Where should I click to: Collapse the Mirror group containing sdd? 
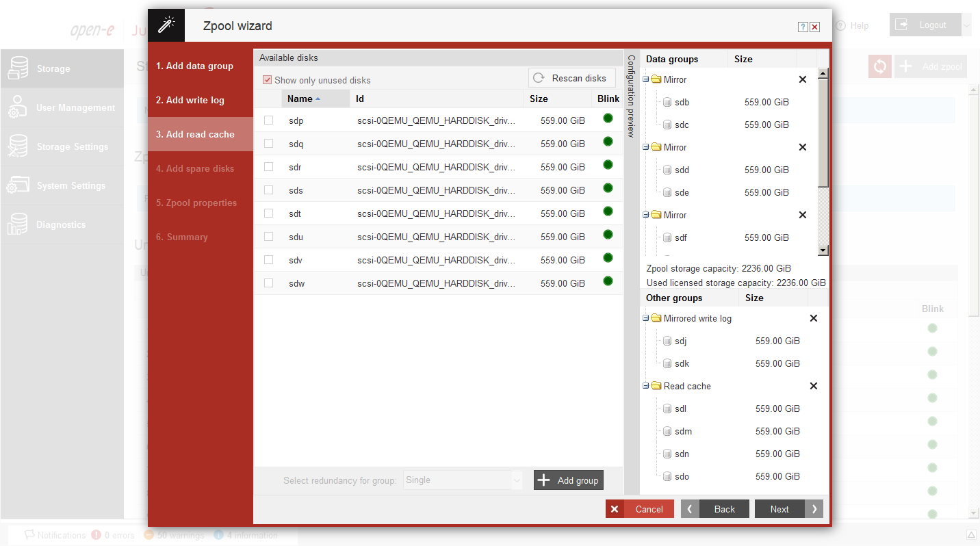645,147
